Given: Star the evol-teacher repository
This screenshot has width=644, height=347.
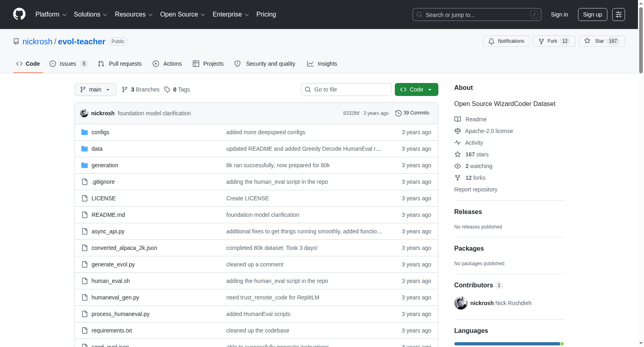Looking at the screenshot, I should tap(602, 41).
